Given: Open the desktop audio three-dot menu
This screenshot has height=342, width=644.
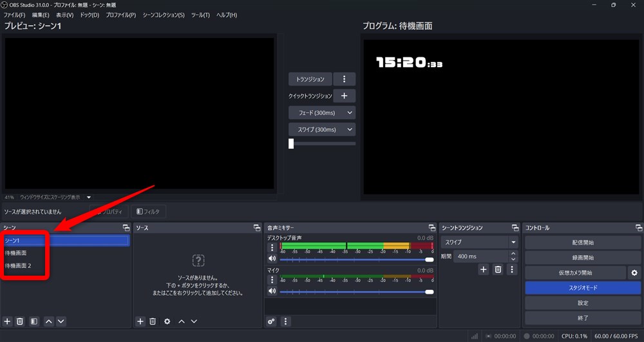Looking at the screenshot, I should (x=272, y=247).
